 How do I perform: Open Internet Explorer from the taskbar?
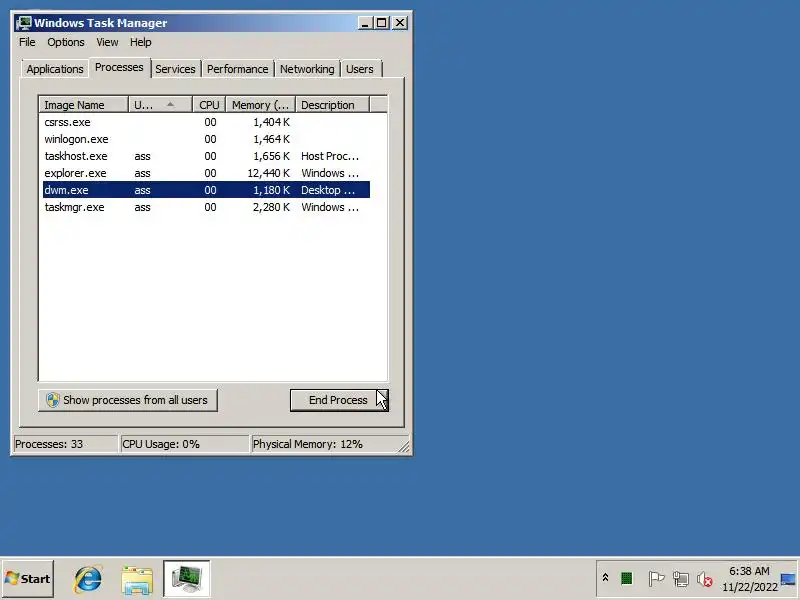tap(88, 579)
